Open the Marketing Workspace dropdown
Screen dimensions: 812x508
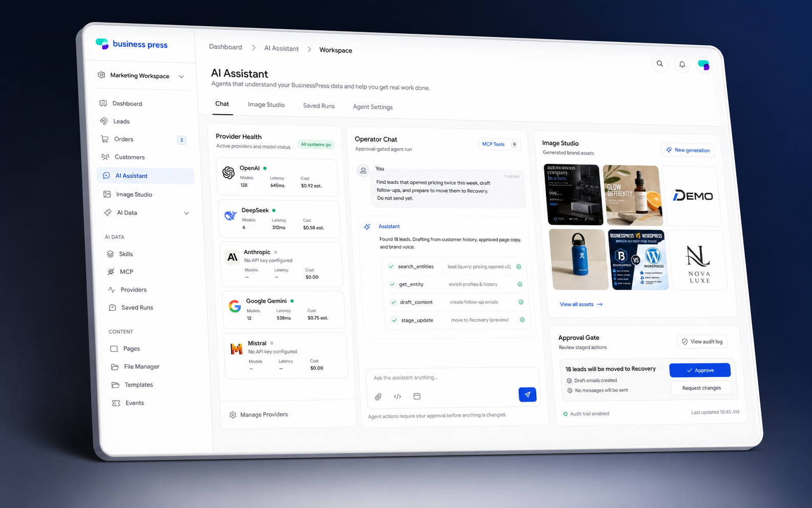tap(141, 76)
